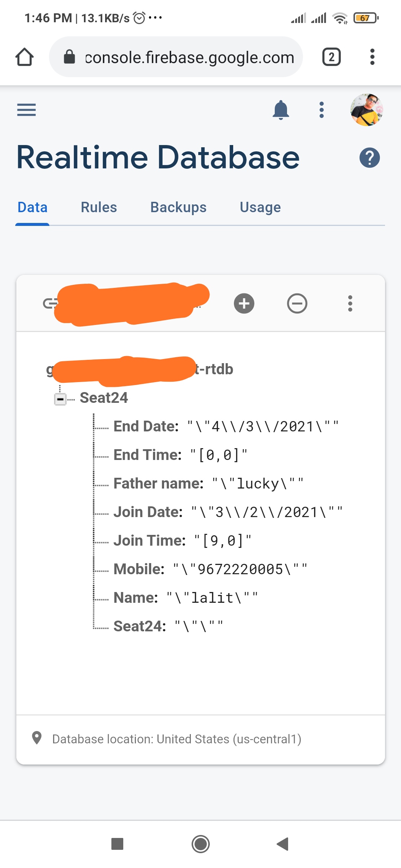Image resolution: width=401 pixels, height=868 pixels.
Task: Open the Firebase console more options menu
Action: (x=322, y=110)
